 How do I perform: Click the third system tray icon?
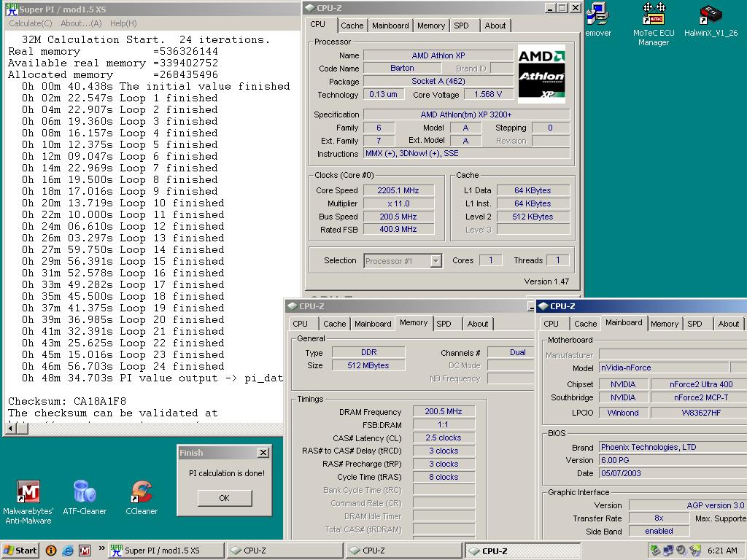[682, 551]
